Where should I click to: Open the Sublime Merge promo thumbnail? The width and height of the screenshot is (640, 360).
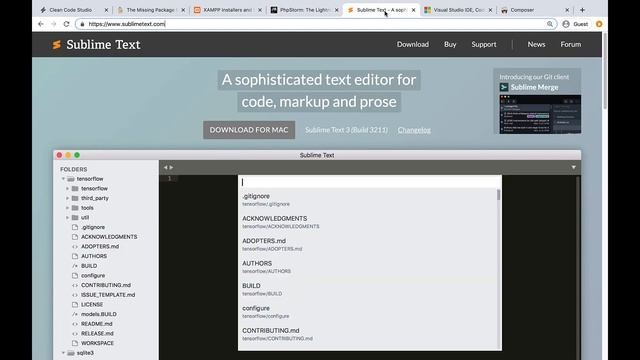(540, 114)
